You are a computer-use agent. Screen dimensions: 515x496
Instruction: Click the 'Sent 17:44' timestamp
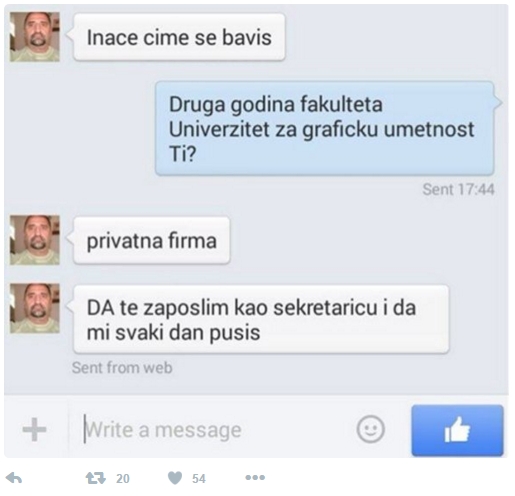click(x=458, y=190)
